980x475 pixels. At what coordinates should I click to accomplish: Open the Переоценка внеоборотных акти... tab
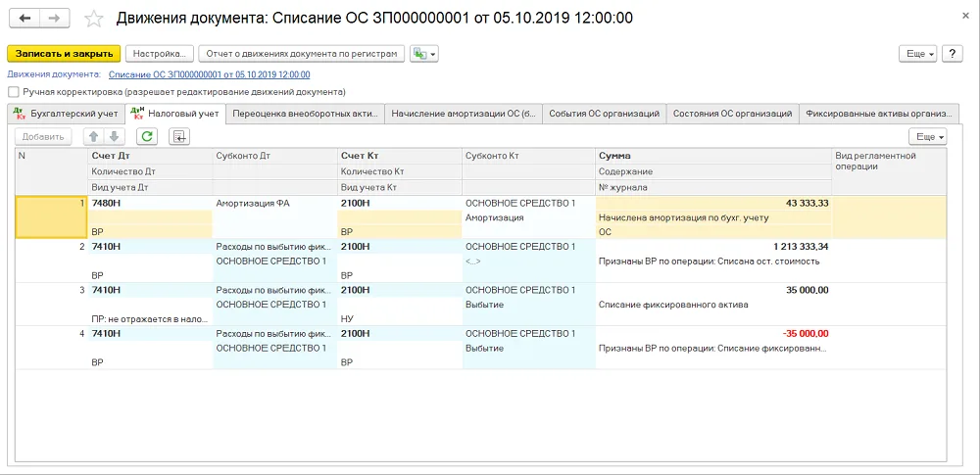(305, 114)
